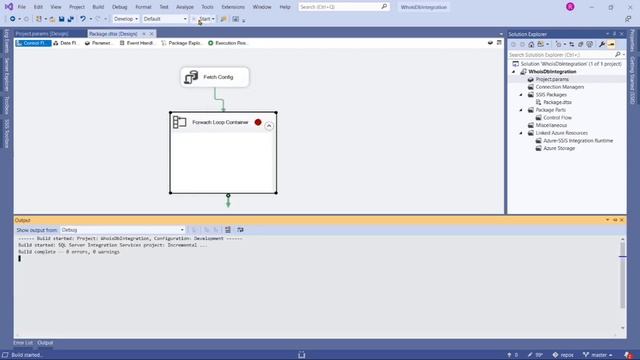Screen dimensions: 640x360
Task: Switch to the Data Flow designer tab
Action: [65, 43]
